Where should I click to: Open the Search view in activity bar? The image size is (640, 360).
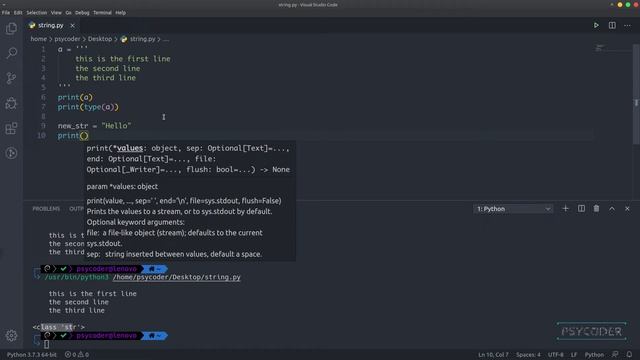tap(11, 53)
